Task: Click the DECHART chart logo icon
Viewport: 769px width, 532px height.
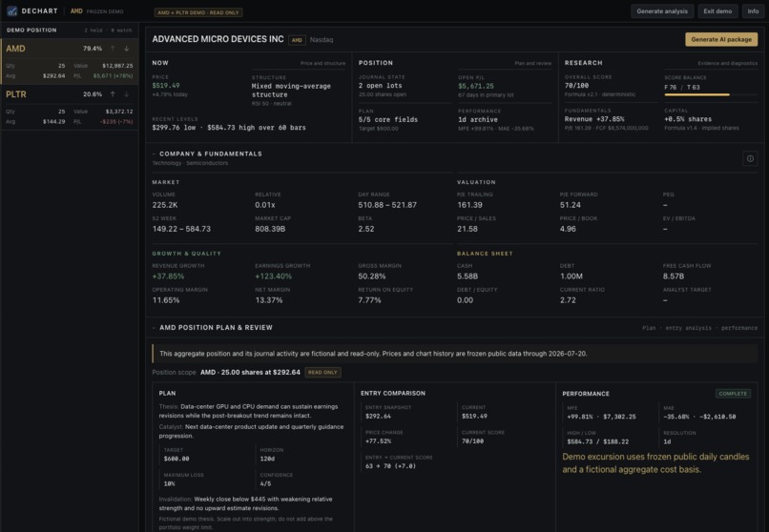Action: pyautogui.click(x=11, y=10)
